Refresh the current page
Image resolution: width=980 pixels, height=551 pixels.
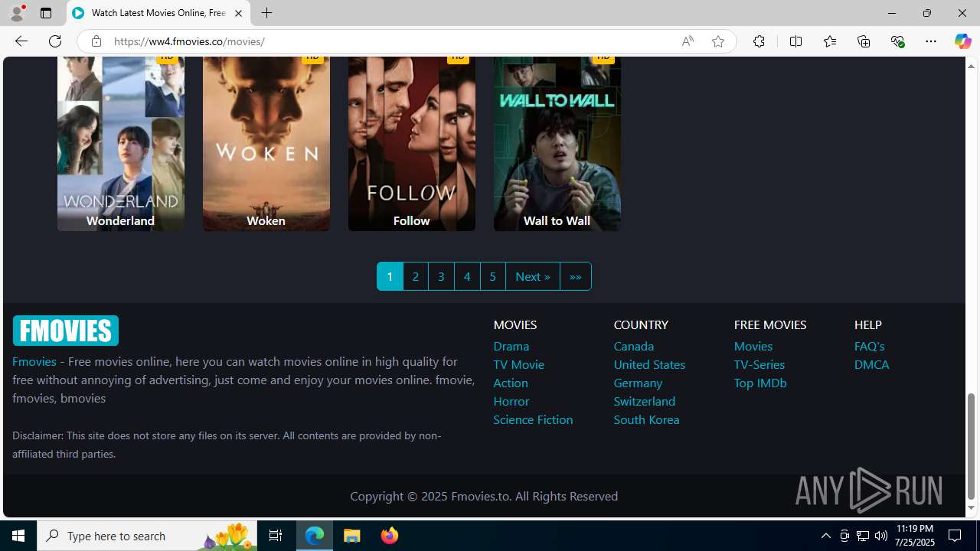55,41
